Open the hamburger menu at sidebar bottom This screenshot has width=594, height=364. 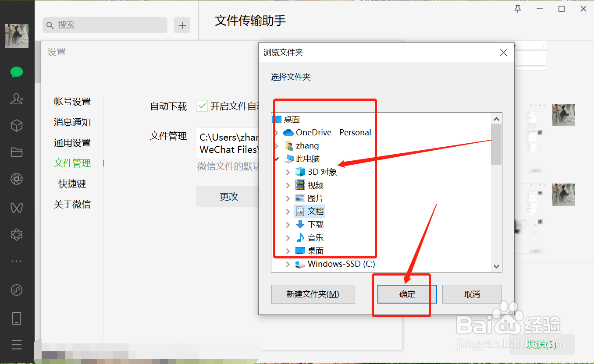pos(17,345)
